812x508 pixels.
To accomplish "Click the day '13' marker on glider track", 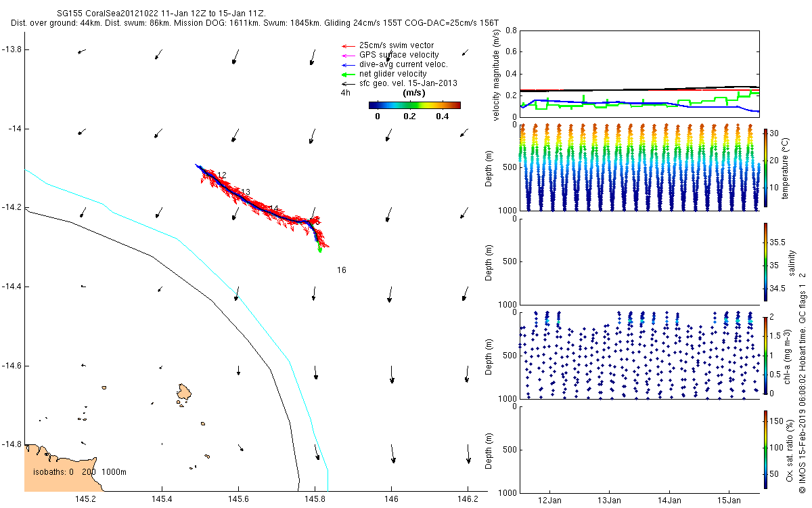I will point(246,192).
